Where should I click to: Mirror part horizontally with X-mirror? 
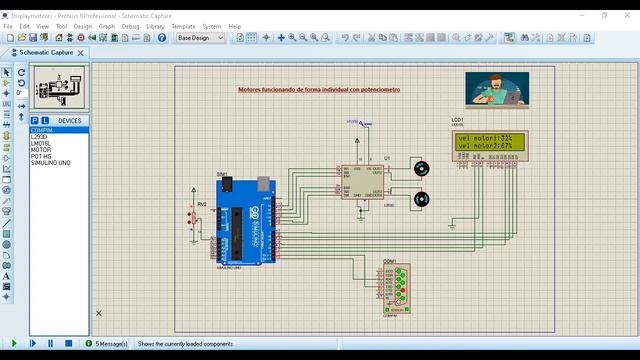(x=22, y=106)
